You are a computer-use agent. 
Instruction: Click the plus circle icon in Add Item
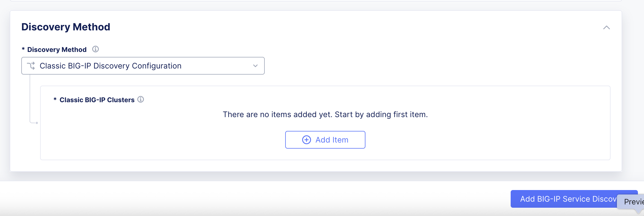tap(307, 140)
